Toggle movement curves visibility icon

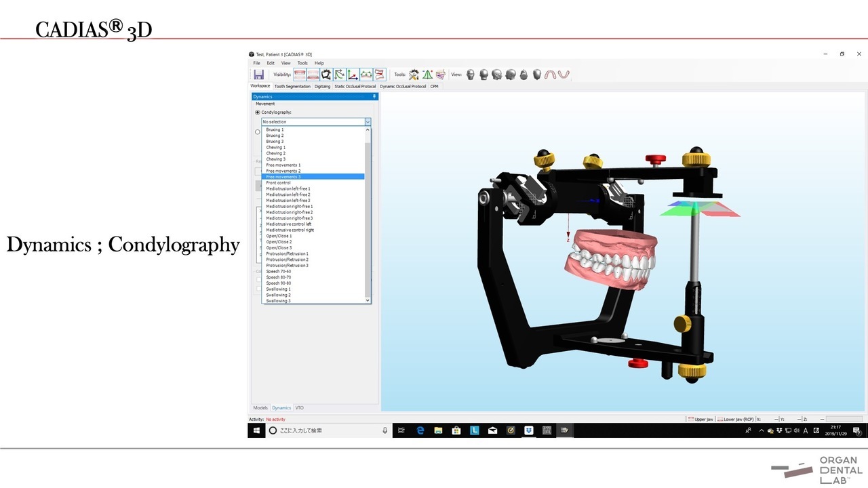coord(339,75)
